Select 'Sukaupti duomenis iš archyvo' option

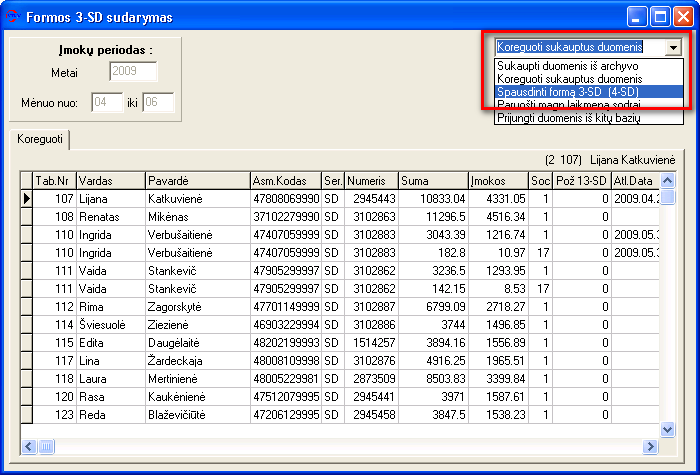pos(589,66)
